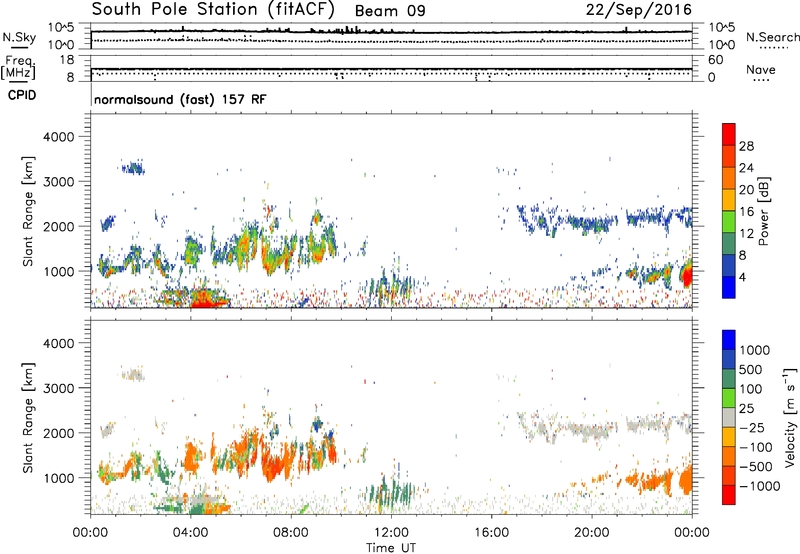Click the red echo at 24:00 edge in Power panel
Screen dimensions: 800x554
point(687,274)
